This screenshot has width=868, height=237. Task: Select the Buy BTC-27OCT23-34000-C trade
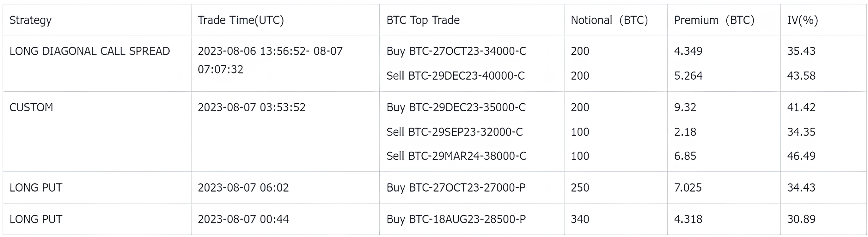point(456,51)
